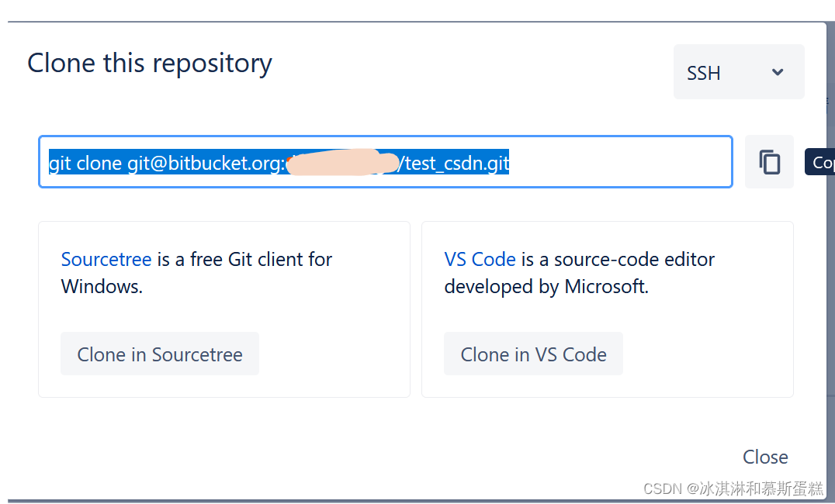
Task: Click the Clone in VS Code button
Action: [533, 354]
